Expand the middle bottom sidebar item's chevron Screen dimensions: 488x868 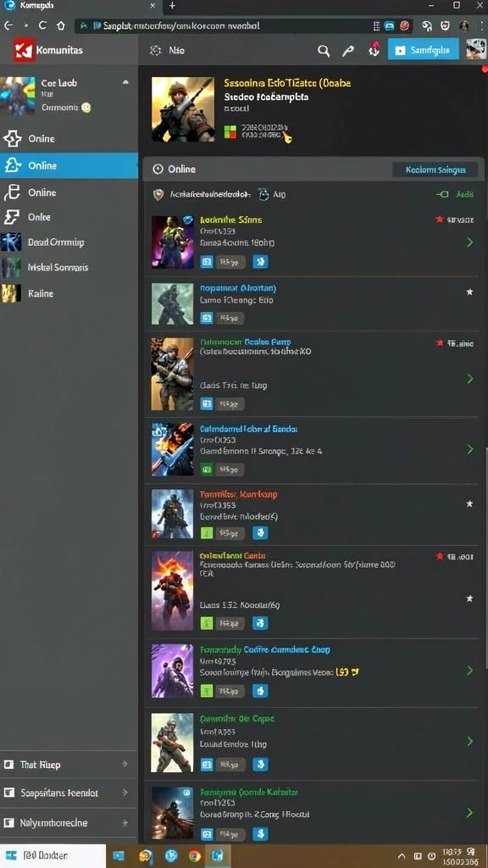point(125,793)
